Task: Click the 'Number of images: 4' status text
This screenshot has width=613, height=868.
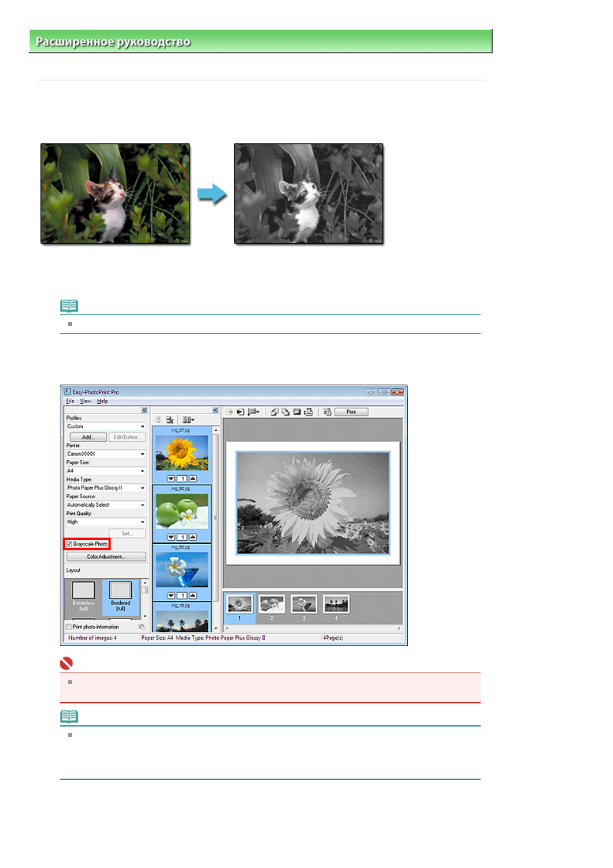Action: [93, 638]
